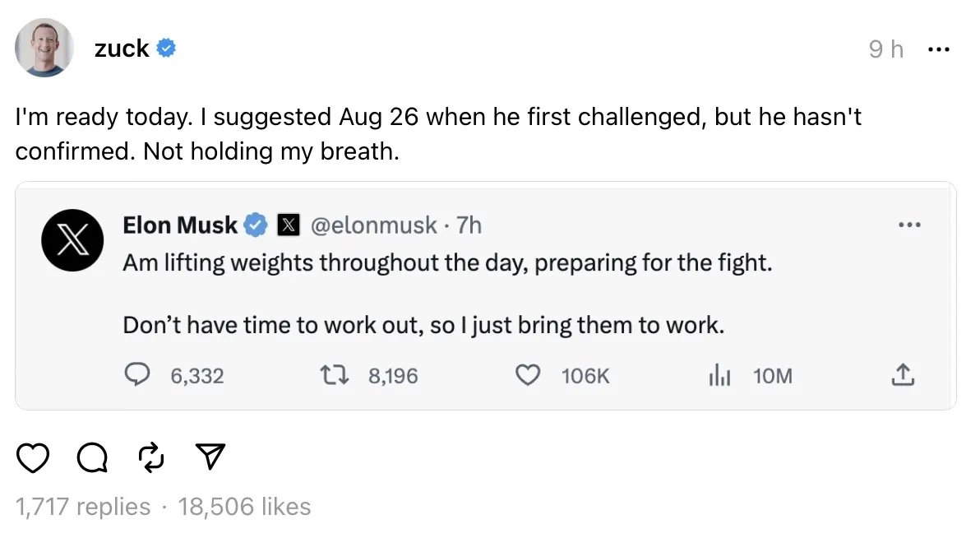Like zuck's Threads post
The width and height of the screenshot is (980, 538).
click(x=32, y=457)
